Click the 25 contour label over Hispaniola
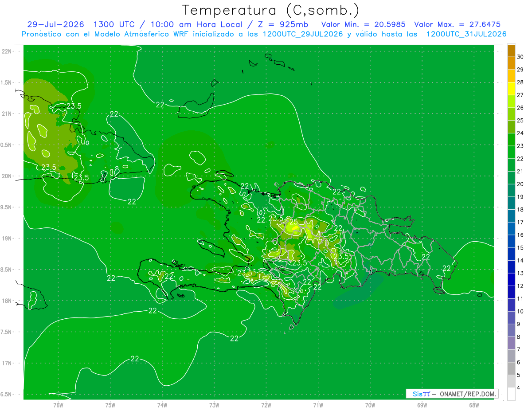Image resolution: width=532 pixels, height=411 pixels. (x=293, y=221)
